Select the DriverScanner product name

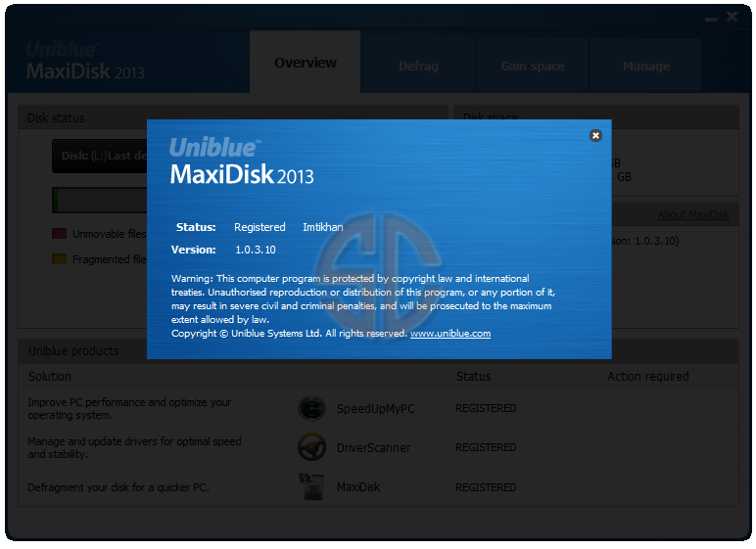point(373,448)
